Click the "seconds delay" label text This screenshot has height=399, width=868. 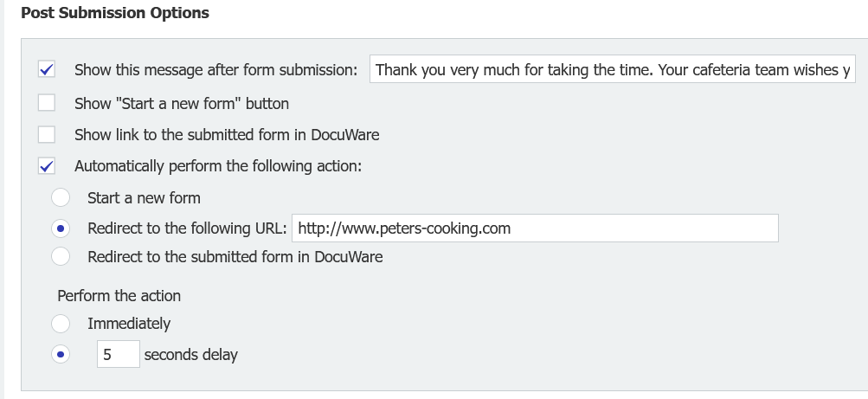coord(190,354)
